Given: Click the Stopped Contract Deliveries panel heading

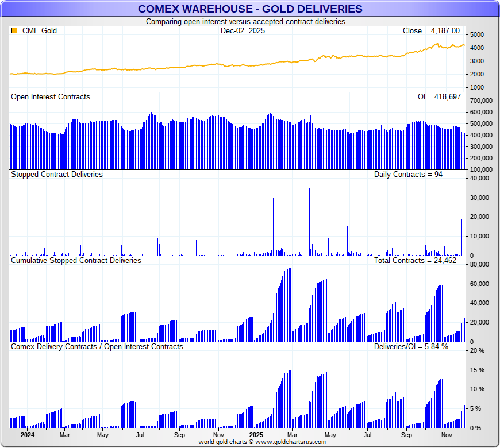Looking at the screenshot, I should click(57, 174).
